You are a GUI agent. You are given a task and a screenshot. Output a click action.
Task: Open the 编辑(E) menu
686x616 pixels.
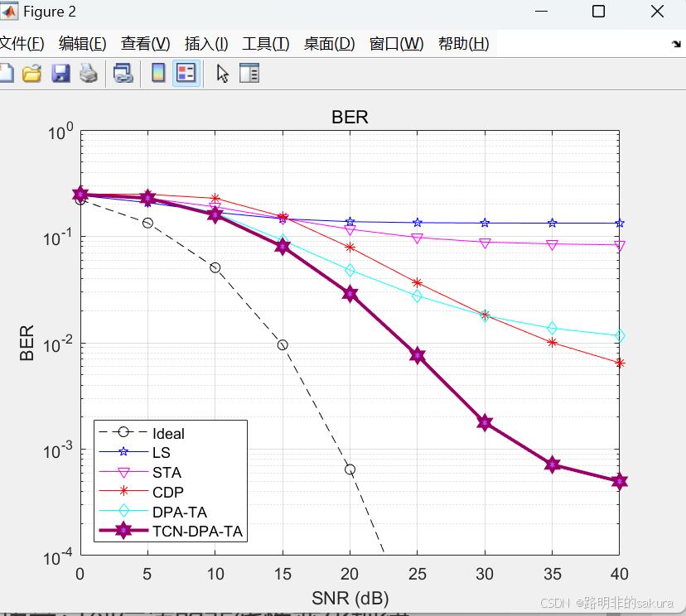(82, 44)
